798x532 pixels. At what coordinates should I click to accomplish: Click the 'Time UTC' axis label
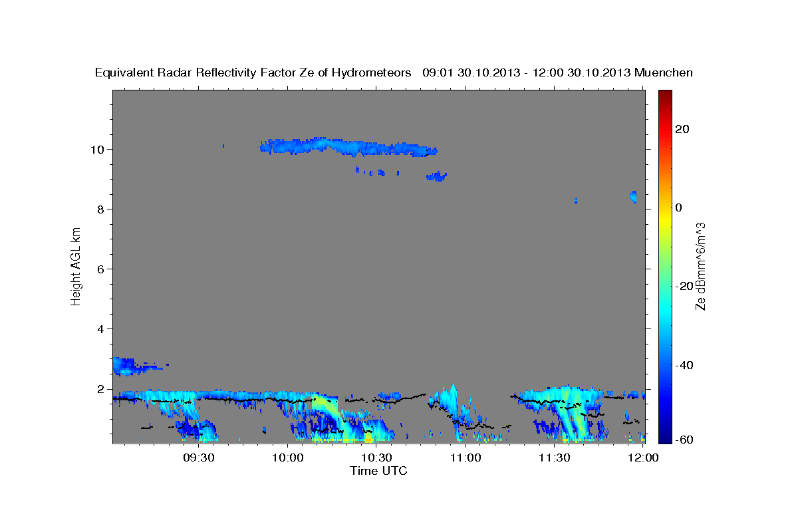coord(378,471)
